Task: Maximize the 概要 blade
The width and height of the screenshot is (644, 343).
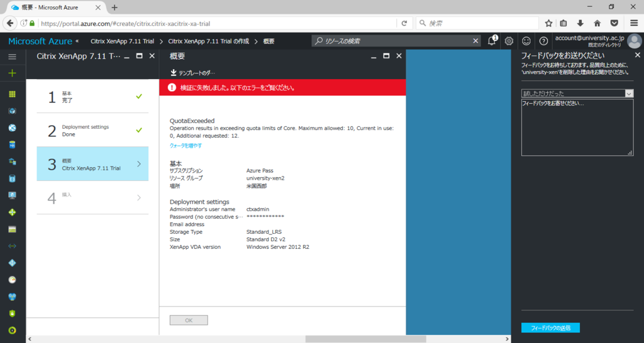Action: click(x=386, y=56)
